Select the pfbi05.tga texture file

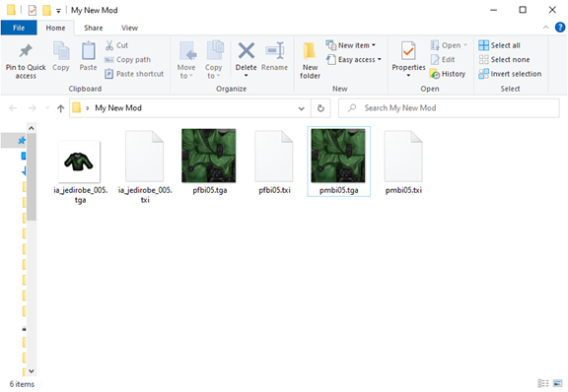pos(209,163)
